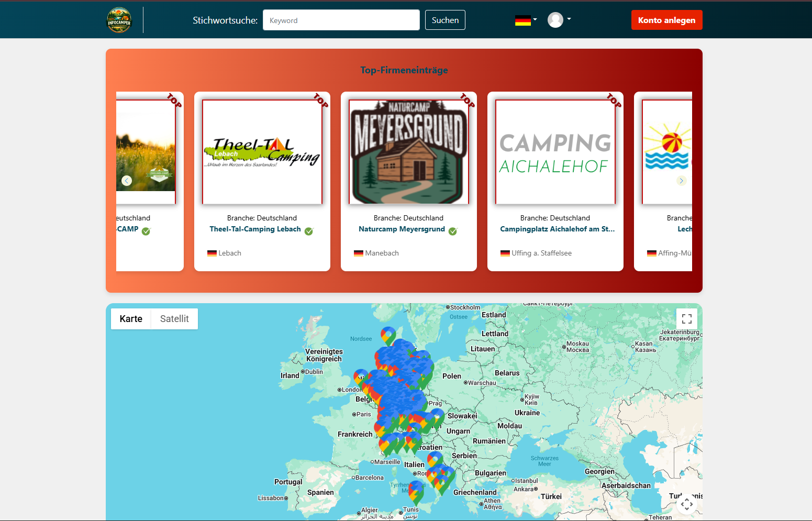Image resolution: width=812 pixels, height=521 pixels.
Task: Click the Keyword search input field
Action: click(341, 20)
